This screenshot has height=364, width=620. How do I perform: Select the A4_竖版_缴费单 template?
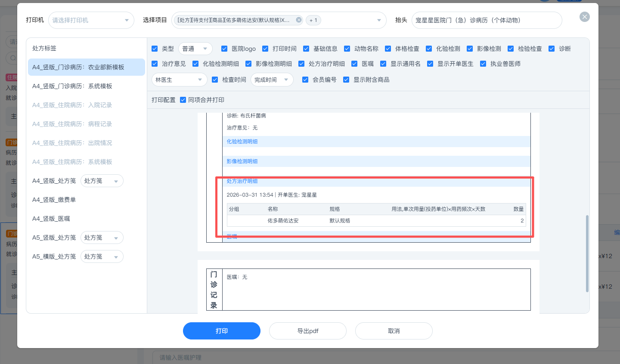54,200
